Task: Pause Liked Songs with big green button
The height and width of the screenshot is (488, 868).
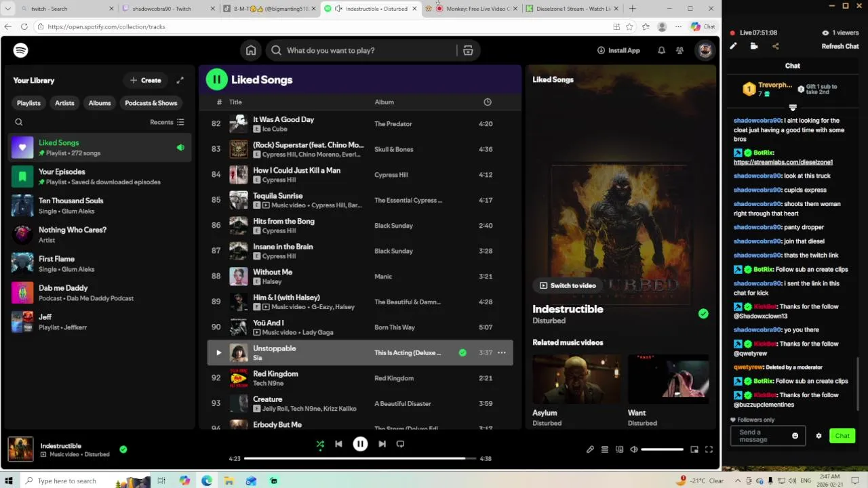Action: click(x=217, y=79)
